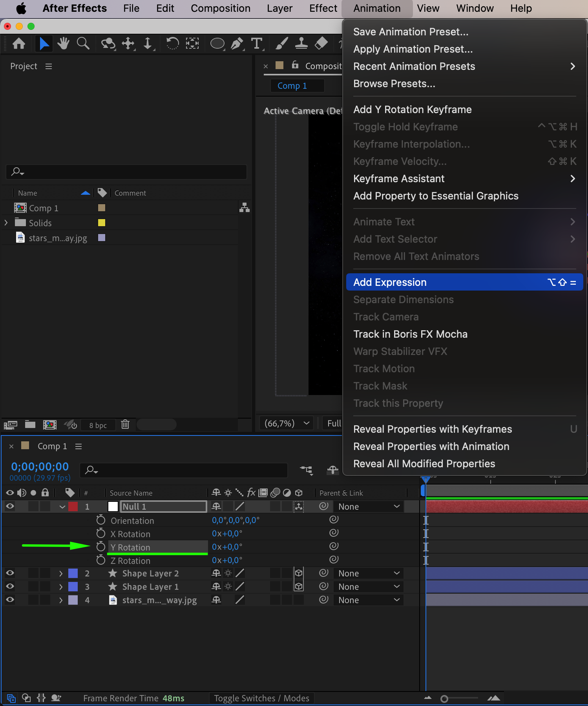Select the Zoom magnifier tool
Viewport: 588px width, 706px height.
tap(83, 43)
